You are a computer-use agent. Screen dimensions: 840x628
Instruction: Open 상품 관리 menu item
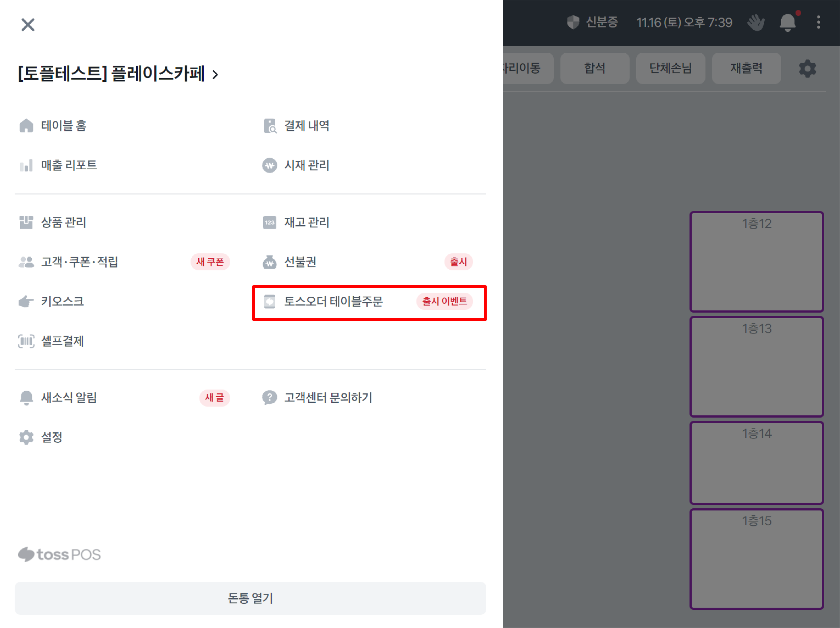click(x=63, y=223)
